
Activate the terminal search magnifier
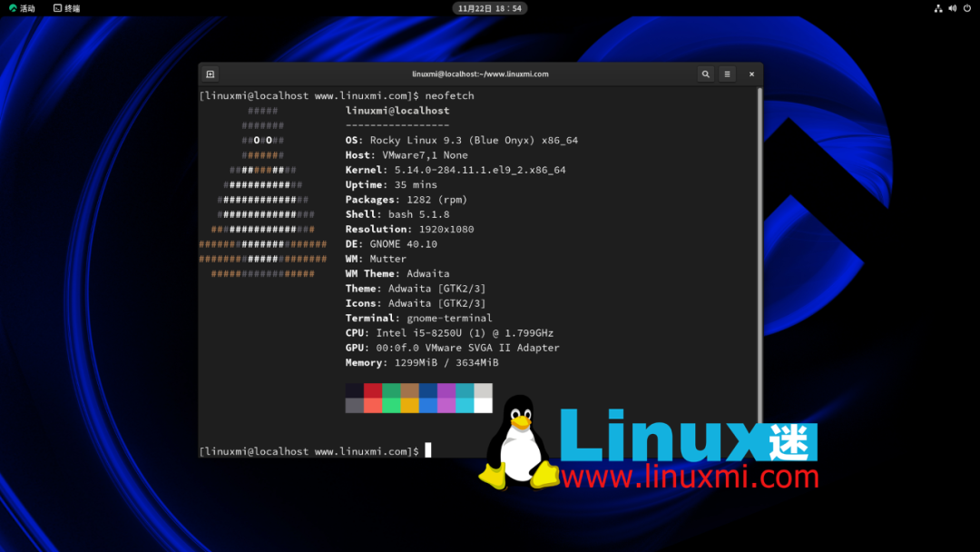pos(706,74)
